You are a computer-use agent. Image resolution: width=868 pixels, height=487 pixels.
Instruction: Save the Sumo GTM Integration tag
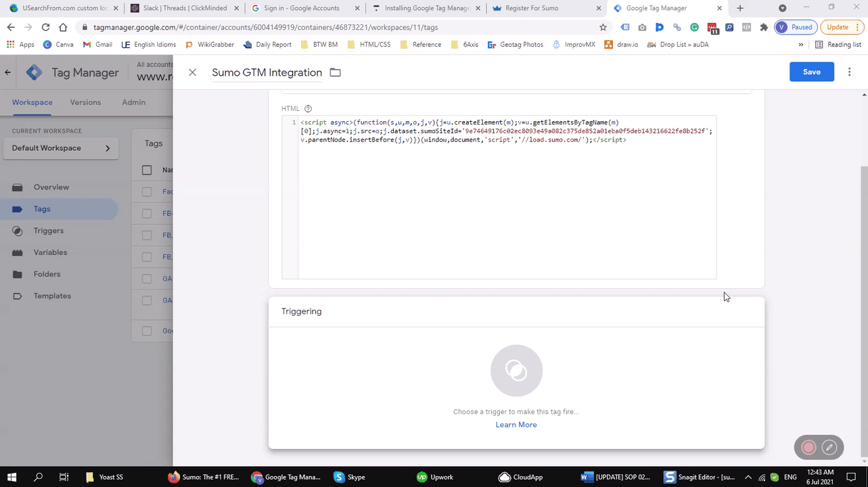click(x=811, y=72)
